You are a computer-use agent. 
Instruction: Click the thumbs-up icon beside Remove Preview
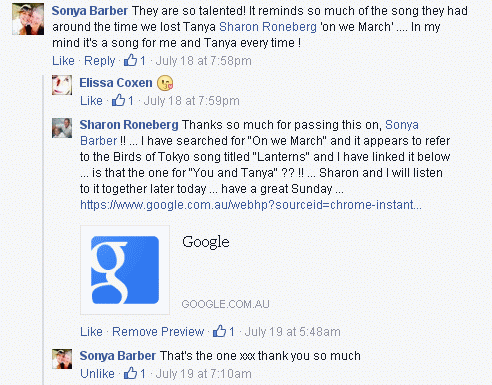coord(219,331)
